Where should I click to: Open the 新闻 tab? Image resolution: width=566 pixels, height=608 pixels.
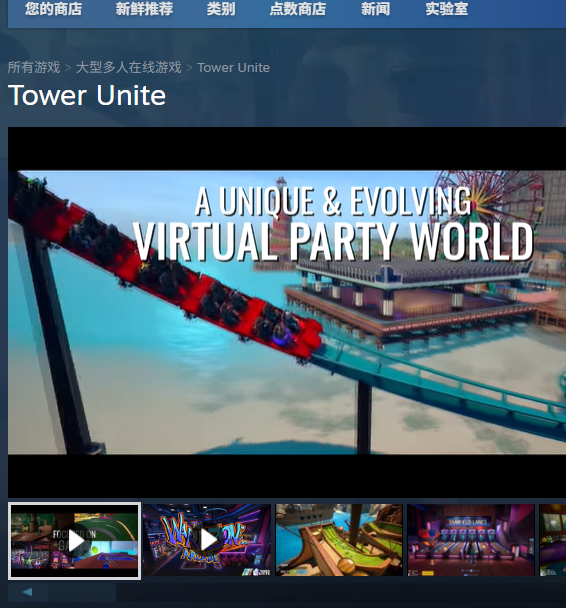pos(375,9)
